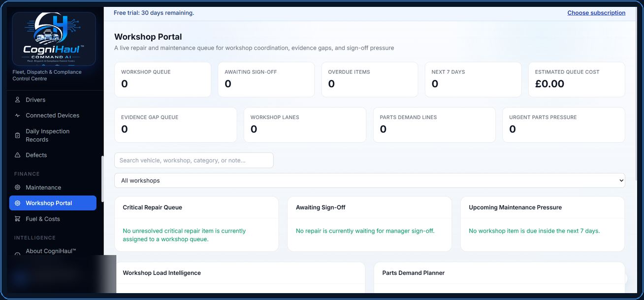This screenshot has width=644, height=300.
Task: Click the FINANCE section label
Action: coord(27,174)
